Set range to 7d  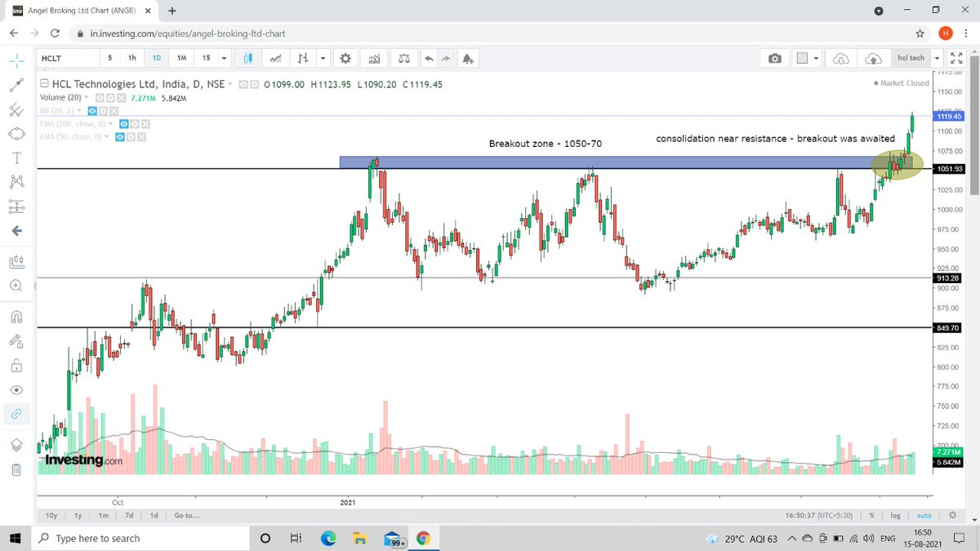point(129,515)
